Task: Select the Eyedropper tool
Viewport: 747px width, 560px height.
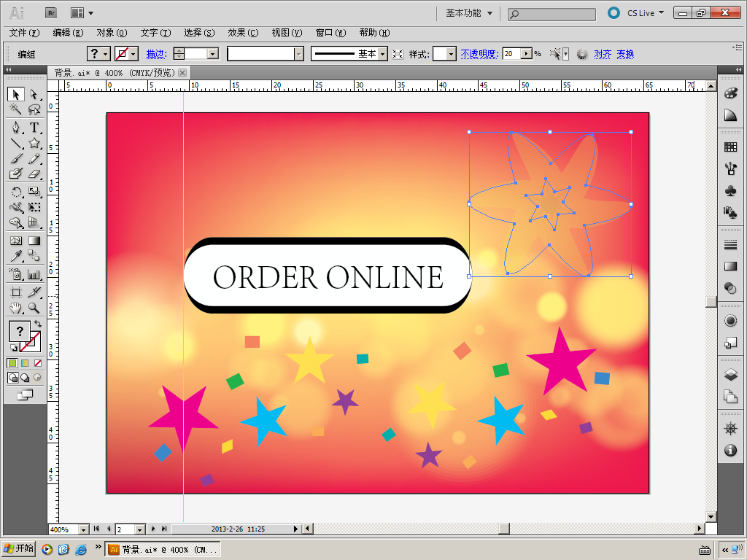Action: pos(16,256)
